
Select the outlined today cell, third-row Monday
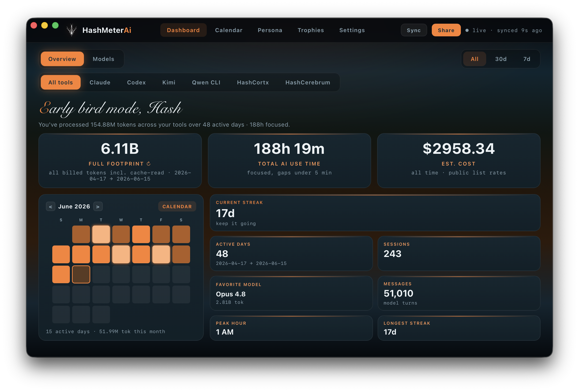click(x=81, y=274)
